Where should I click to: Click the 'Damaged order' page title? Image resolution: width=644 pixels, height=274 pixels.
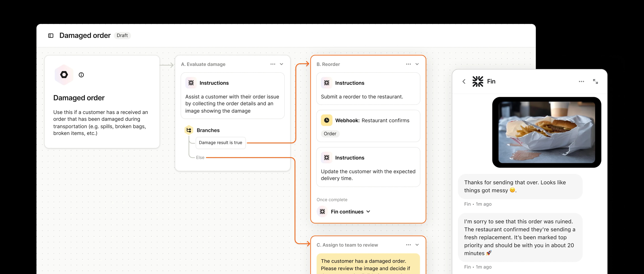[x=85, y=36]
